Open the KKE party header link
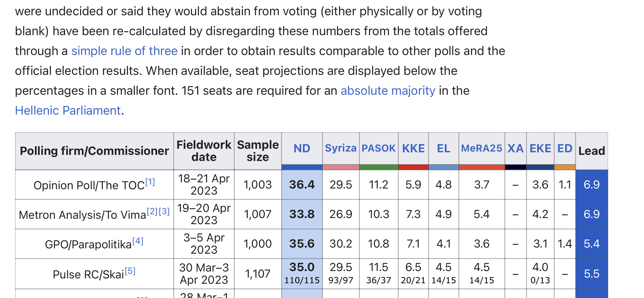 [x=413, y=148]
